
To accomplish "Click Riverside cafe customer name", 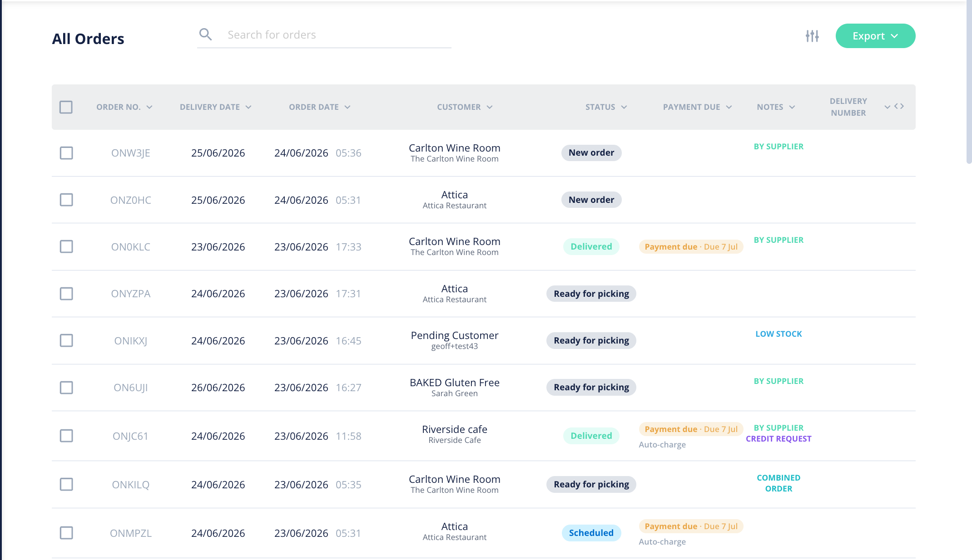I will (x=455, y=429).
